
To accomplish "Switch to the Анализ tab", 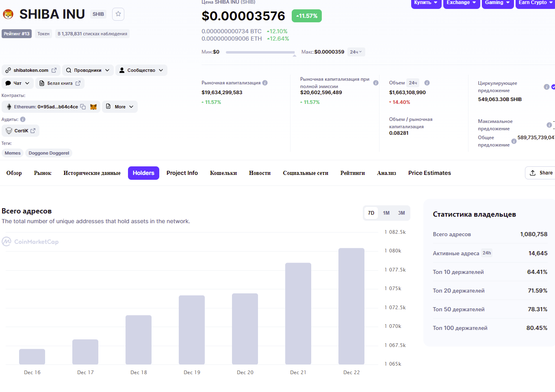I will [x=386, y=173].
